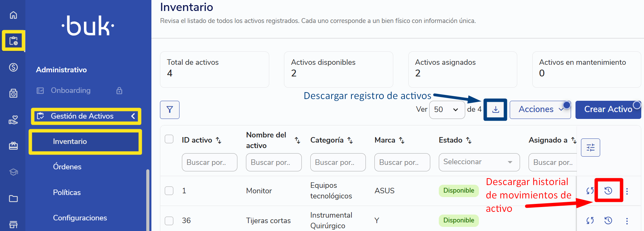Click 'Instrumental Quirúrgico' category cell

coord(331,220)
